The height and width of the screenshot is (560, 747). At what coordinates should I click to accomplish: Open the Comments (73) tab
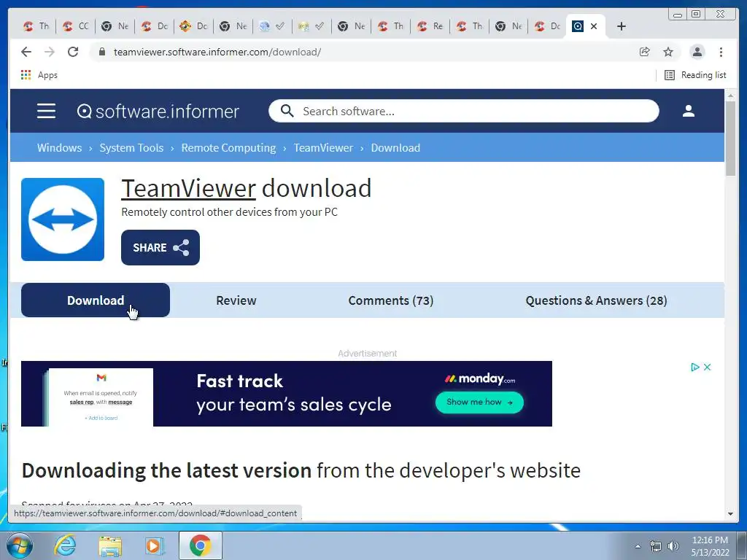[391, 300]
